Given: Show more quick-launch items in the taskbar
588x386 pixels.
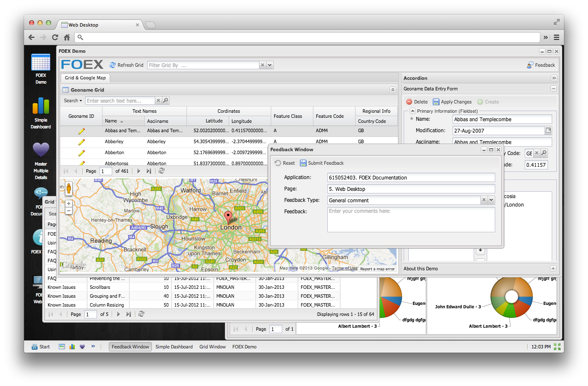Looking at the screenshot, I should (93, 346).
